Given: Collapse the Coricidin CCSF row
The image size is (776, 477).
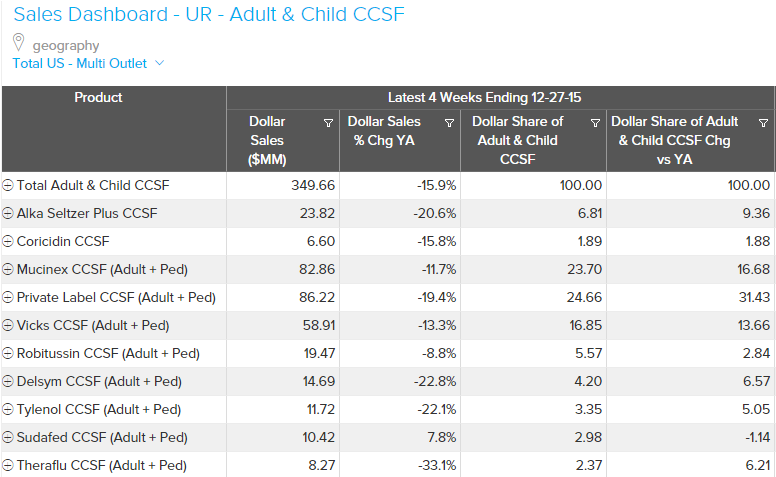Looking at the screenshot, I should [x=8, y=241].
